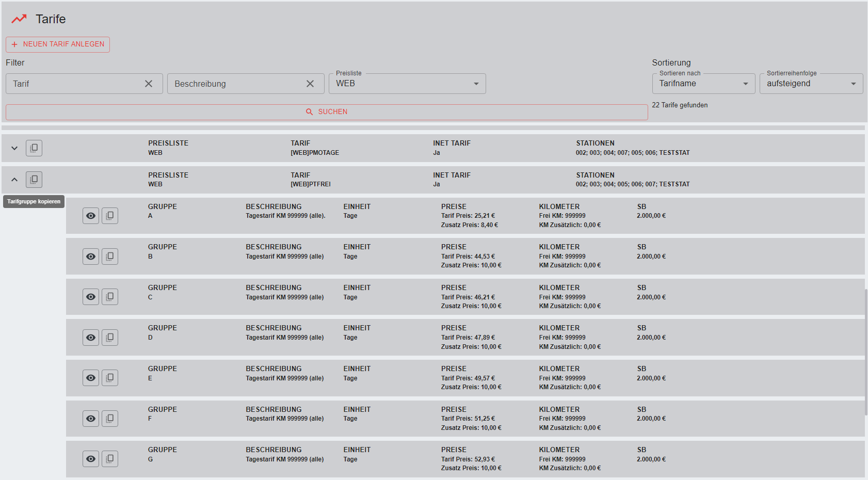The image size is (868, 480).
Task: Clear the Beschreibung filter with X icon
Action: point(310,84)
